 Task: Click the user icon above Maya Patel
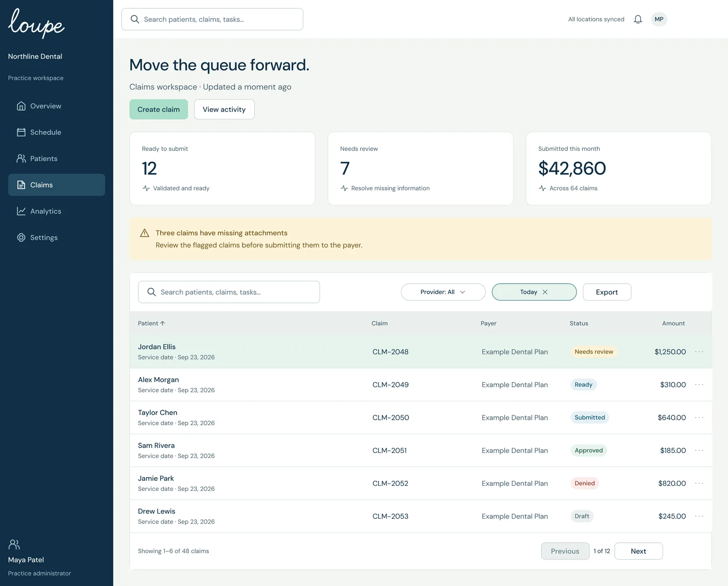coord(14,545)
